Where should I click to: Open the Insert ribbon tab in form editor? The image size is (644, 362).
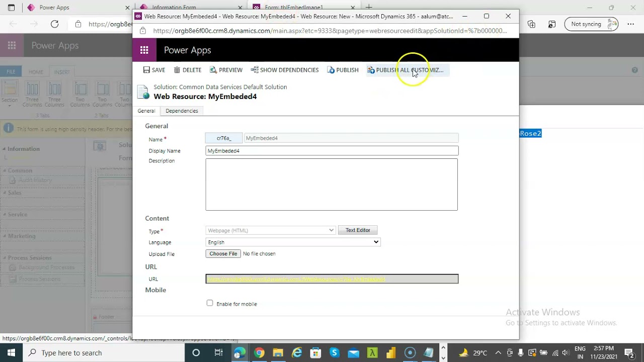pyautogui.click(x=62, y=72)
